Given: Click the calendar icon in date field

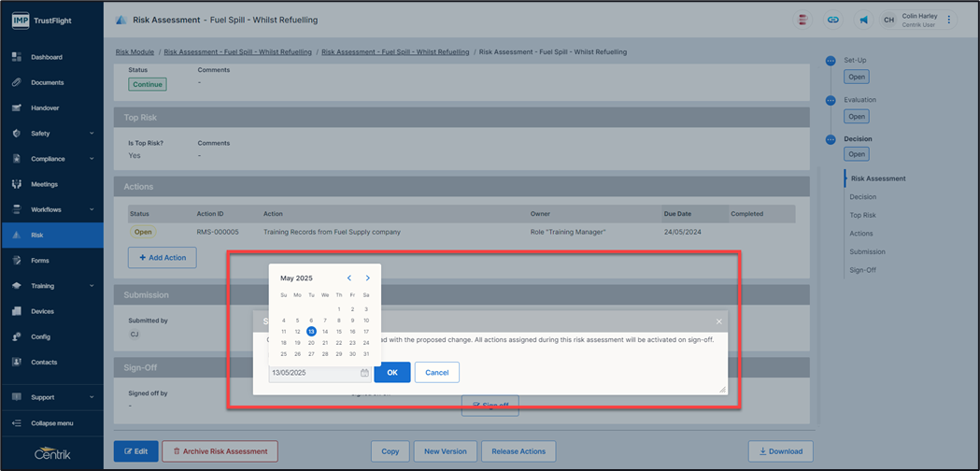Looking at the screenshot, I should 364,373.
